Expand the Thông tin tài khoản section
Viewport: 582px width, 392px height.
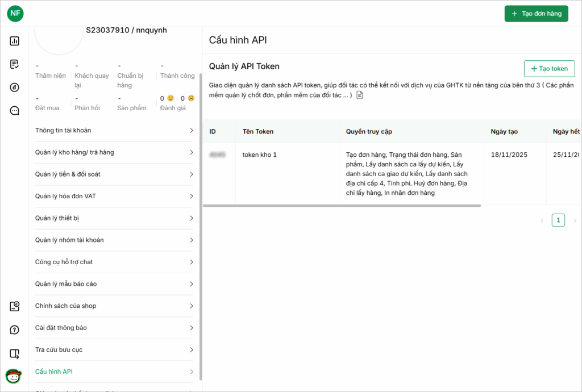click(114, 131)
